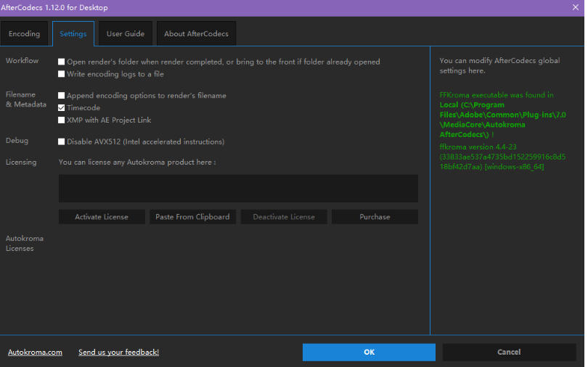The width and height of the screenshot is (588, 367).
Task: Switch to the Encoding tab
Action: tap(25, 34)
